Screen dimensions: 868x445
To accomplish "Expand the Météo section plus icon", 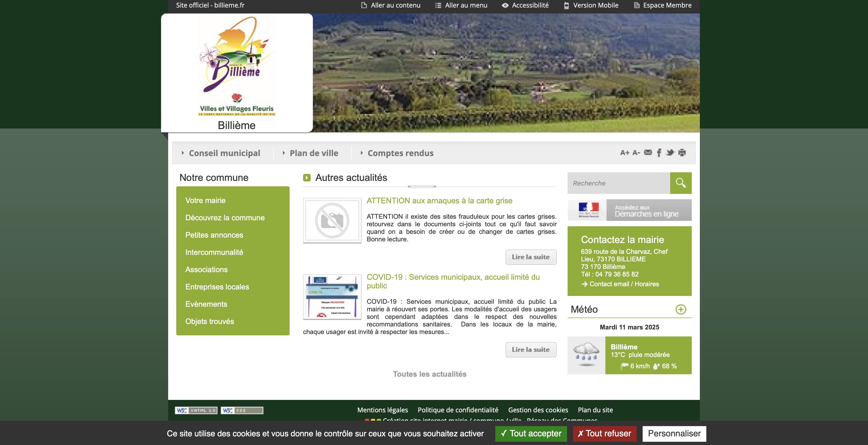I will pos(681,309).
